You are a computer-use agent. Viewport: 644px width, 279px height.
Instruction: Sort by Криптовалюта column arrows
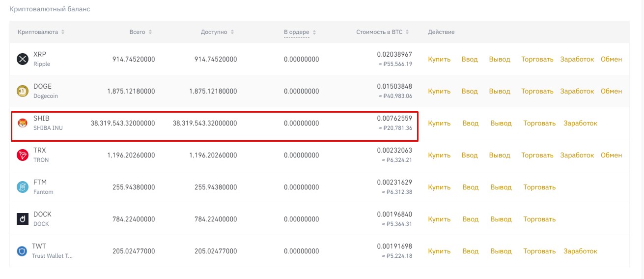63,32
